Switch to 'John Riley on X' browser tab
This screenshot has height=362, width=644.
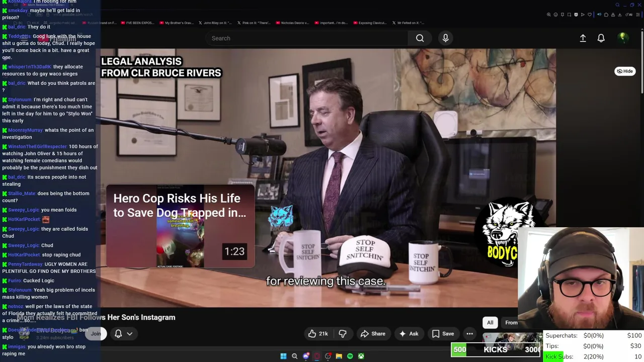pos(215,23)
